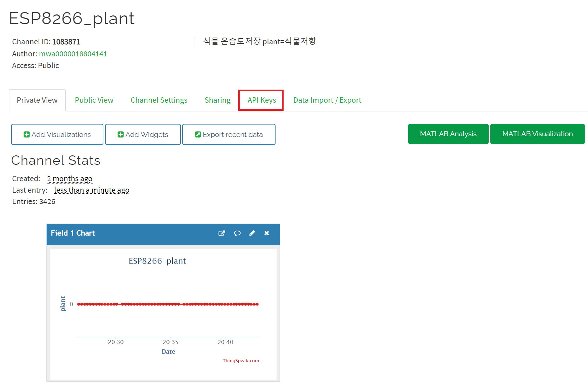Open the Channel Settings tab
The height and width of the screenshot is (391, 588).
click(x=159, y=100)
